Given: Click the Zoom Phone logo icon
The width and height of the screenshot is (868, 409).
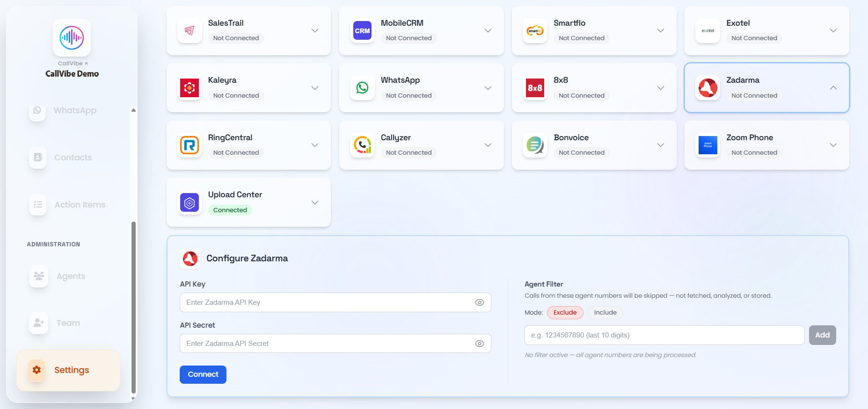Looking at the screenshot, I should (x=708, y=145).
